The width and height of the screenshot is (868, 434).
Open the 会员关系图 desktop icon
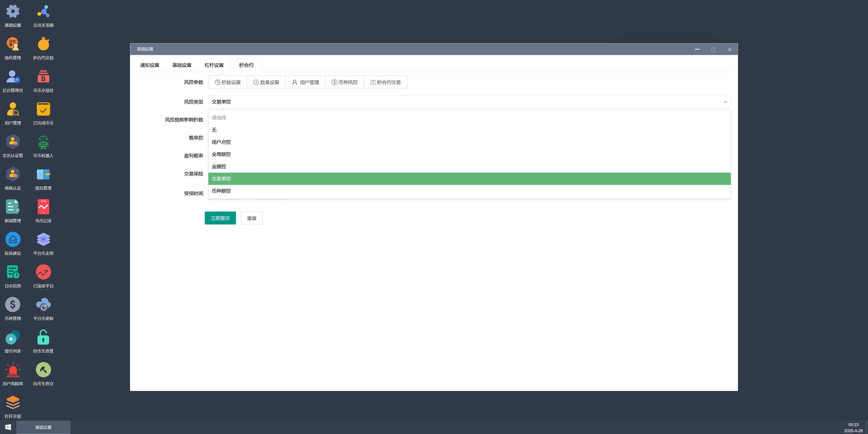[x=43, y=12]
